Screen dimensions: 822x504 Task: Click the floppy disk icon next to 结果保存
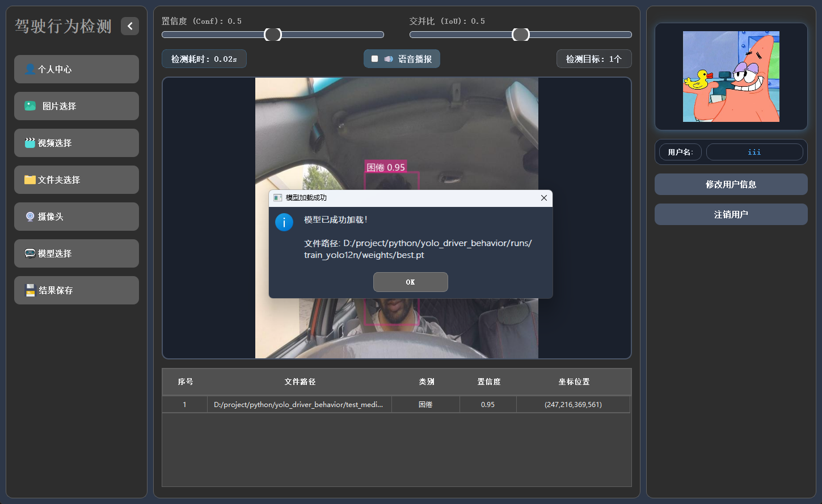click(x=31, y=290)
